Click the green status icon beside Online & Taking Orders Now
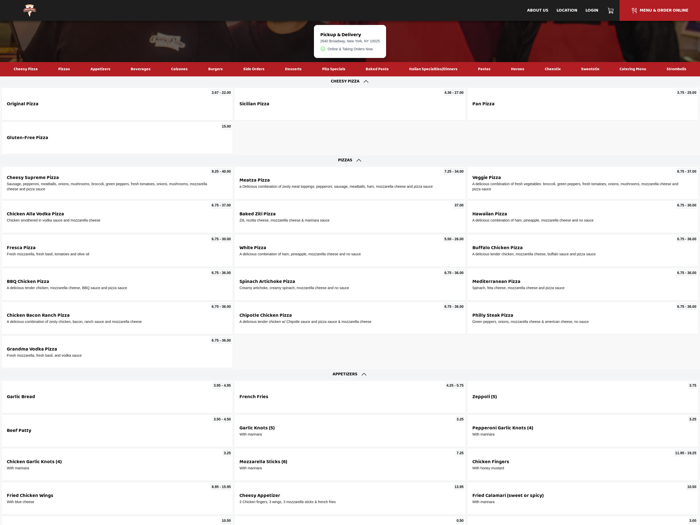 (323, 49)
